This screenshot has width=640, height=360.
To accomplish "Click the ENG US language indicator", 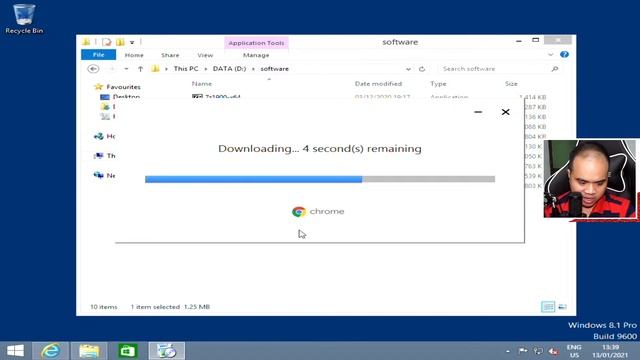I will [574, 351].
